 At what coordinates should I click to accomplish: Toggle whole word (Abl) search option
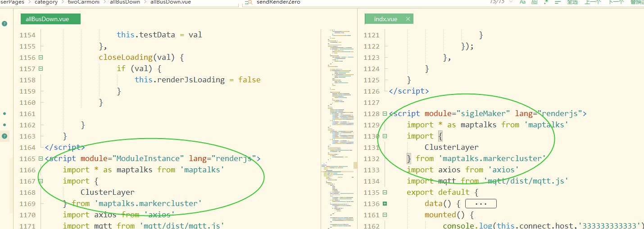(x=535, y=2)
